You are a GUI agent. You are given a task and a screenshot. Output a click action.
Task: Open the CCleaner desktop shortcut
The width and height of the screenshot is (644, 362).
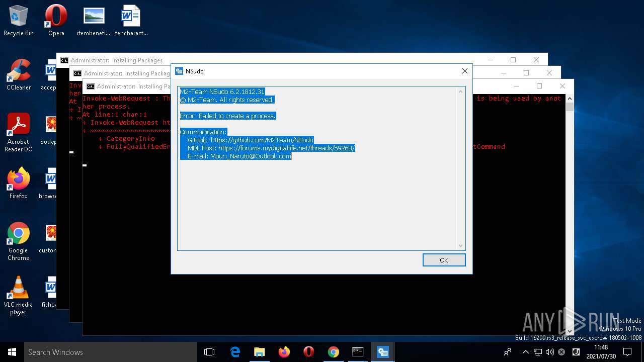[19, 75]
